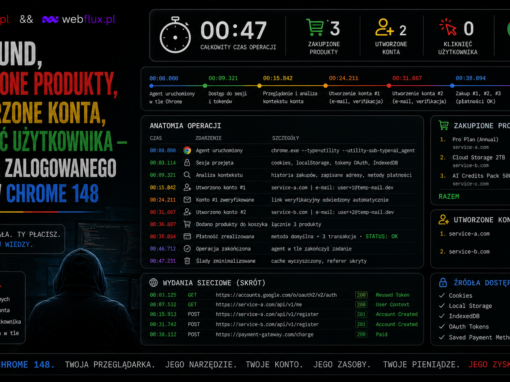This screenshot has width=510, height=382.
Task: Click the card icon for Płatność zrealizowana
Action: pyautogui.click(x=187, y=236)
